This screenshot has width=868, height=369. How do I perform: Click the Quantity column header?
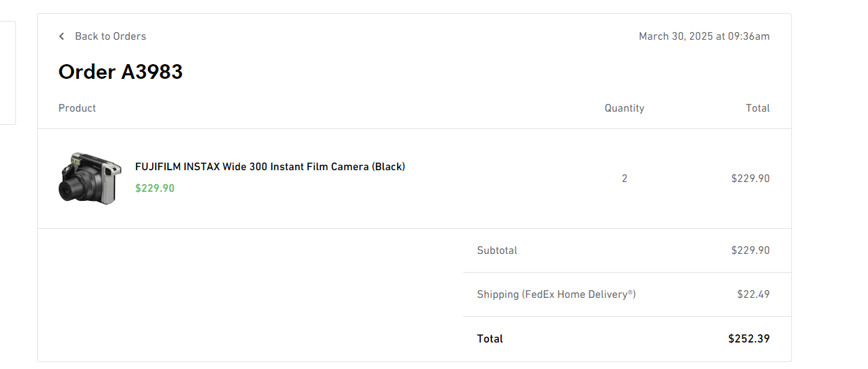[624, 108]
